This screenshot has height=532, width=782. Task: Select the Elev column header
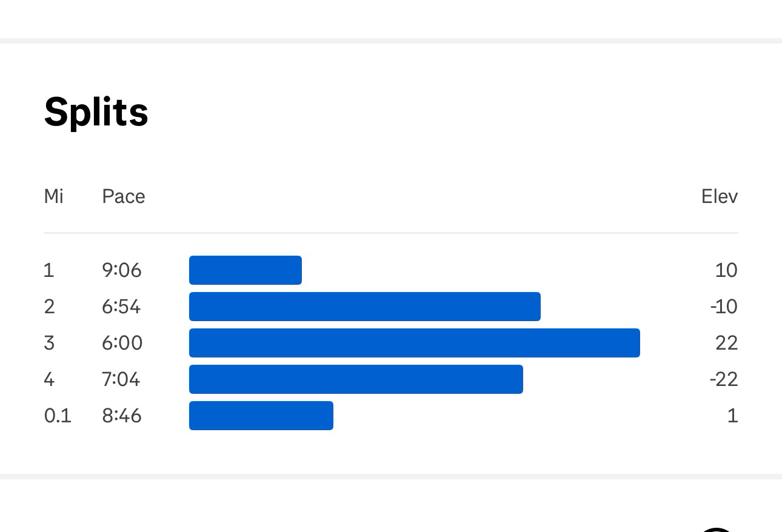coord(720,196)
